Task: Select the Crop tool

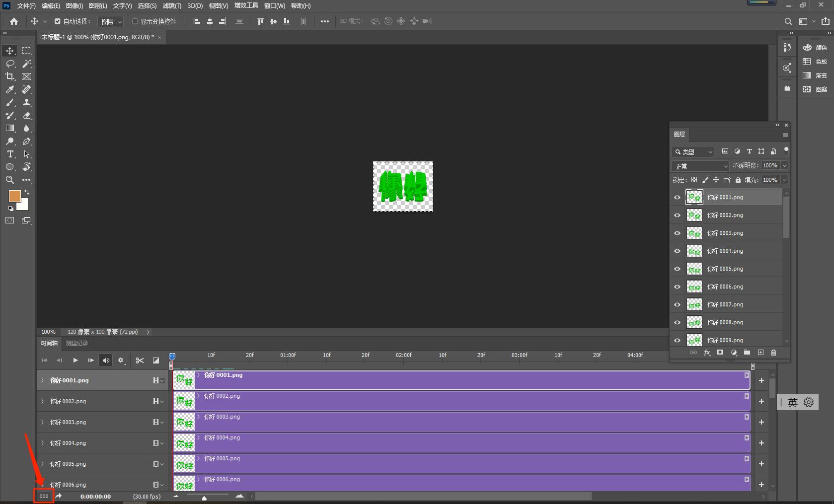Action: (10, 76)
